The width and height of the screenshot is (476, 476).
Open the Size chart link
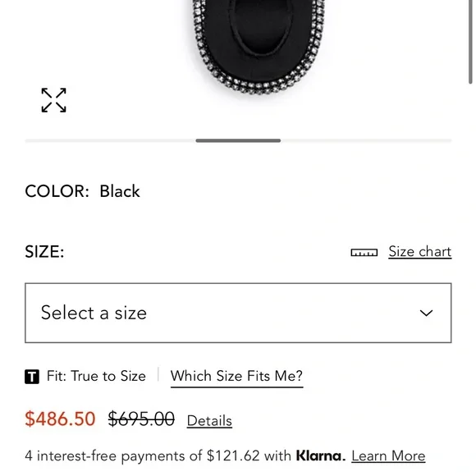[420, 252]
